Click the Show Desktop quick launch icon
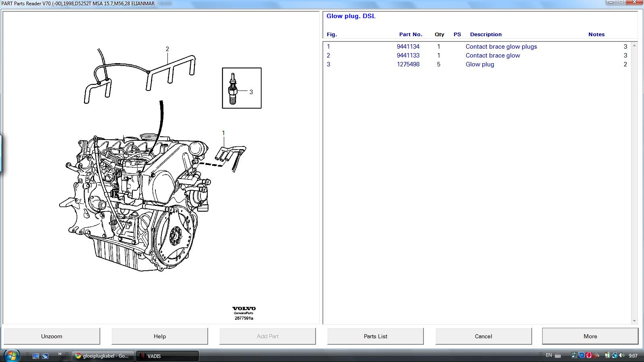 pos(36,356)
